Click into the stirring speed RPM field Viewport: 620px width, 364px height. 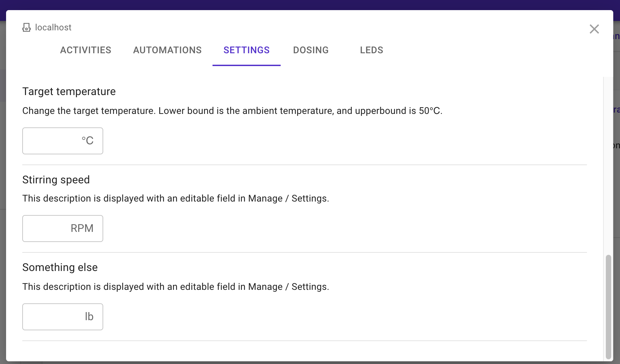pyautogui.click(x=63, y=229)
